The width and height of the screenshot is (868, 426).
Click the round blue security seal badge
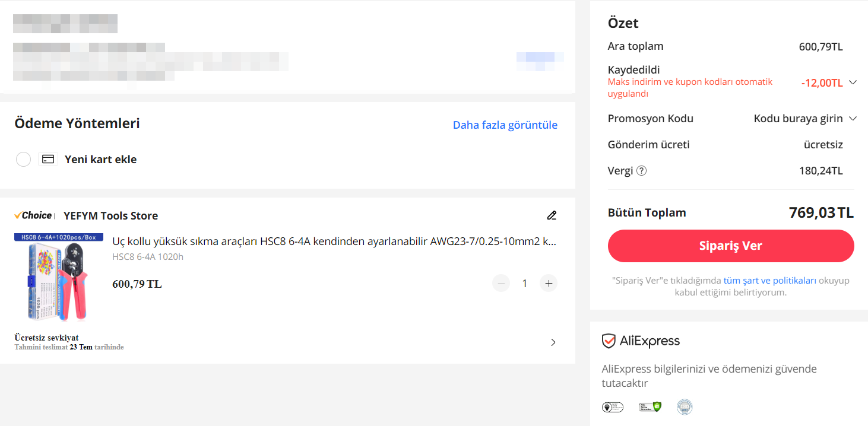[x=685, y=407]
